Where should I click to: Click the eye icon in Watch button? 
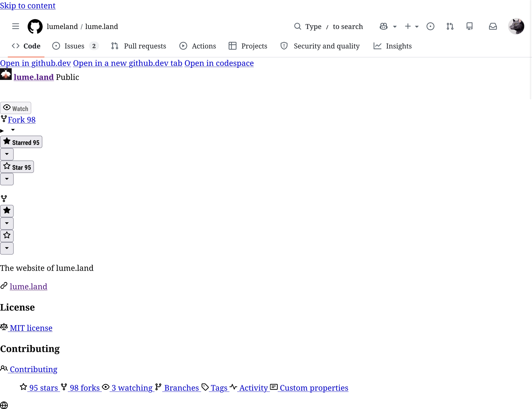7,107
